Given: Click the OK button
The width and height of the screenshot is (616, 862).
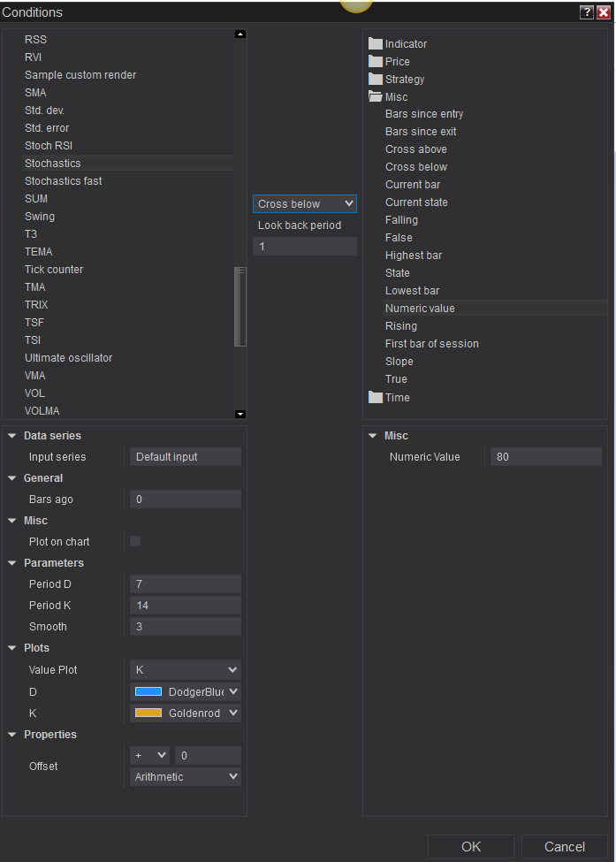Looking at the screenshot, I should 471,847.
